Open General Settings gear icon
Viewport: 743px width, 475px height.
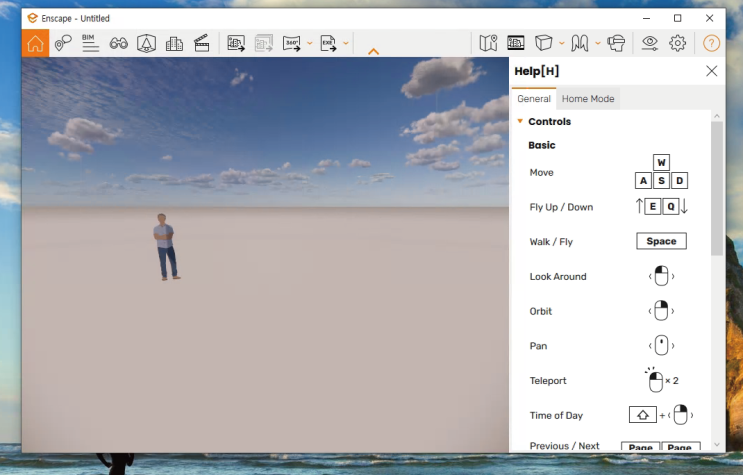click(x=678, y=43)
